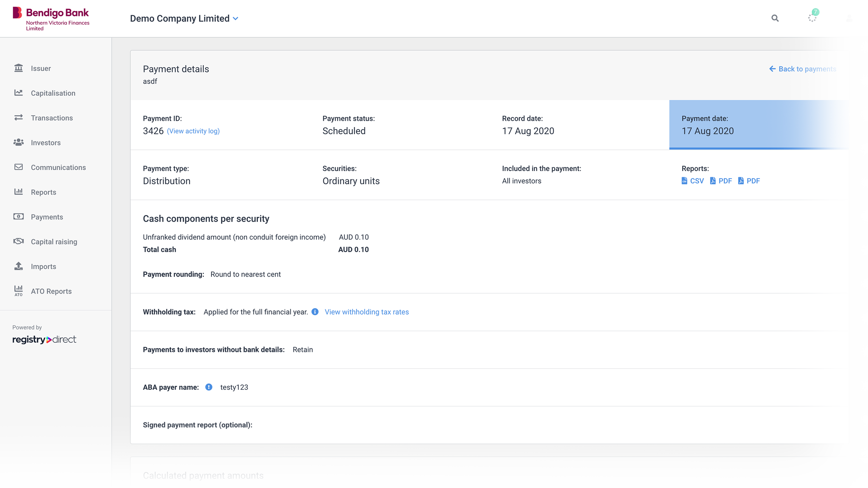This screenshot has height=488, width=868.
Task: Open Imports in the sidebar
Action: pyautogui.click(x=43, y=266)
